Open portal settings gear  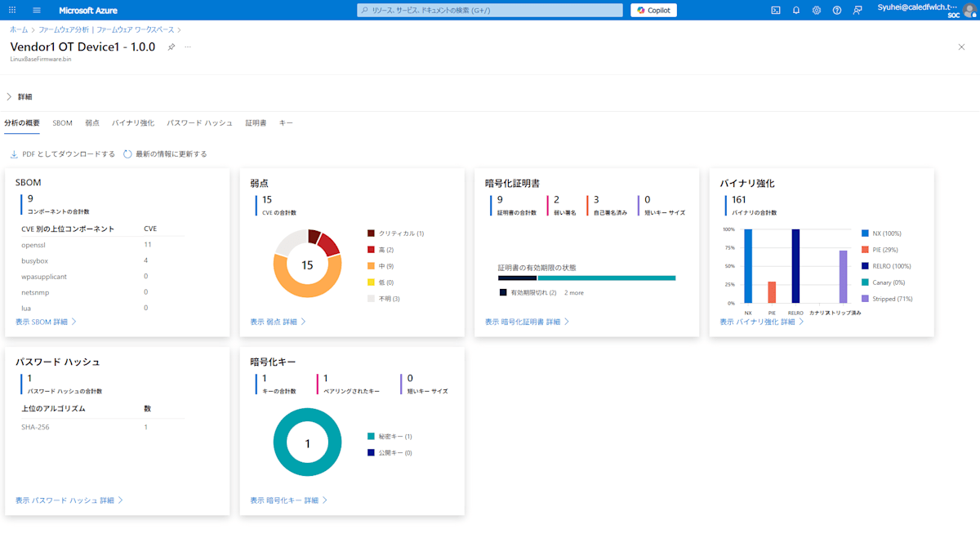[x=817, y=10]
